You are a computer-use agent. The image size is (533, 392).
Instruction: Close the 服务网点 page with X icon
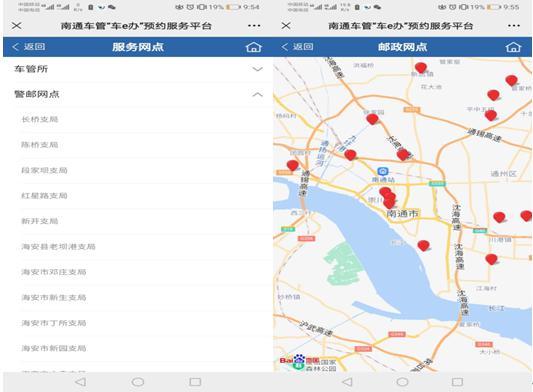tap(16, 25)
